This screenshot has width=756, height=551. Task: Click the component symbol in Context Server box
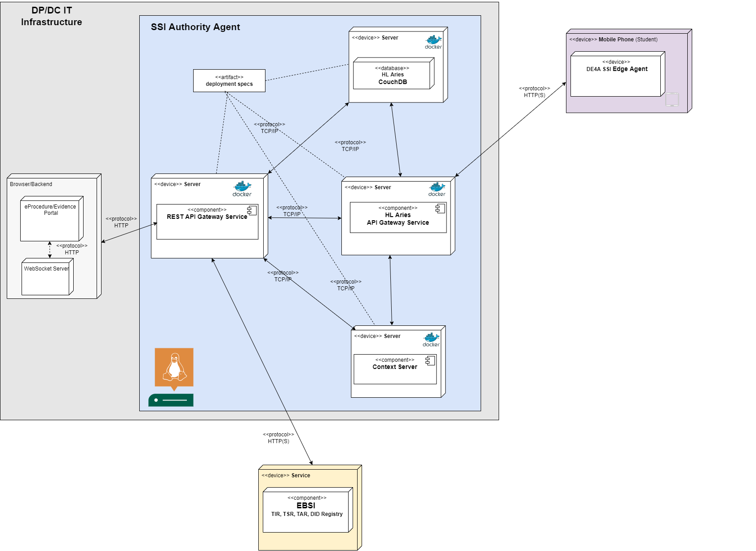pos(430,360)
